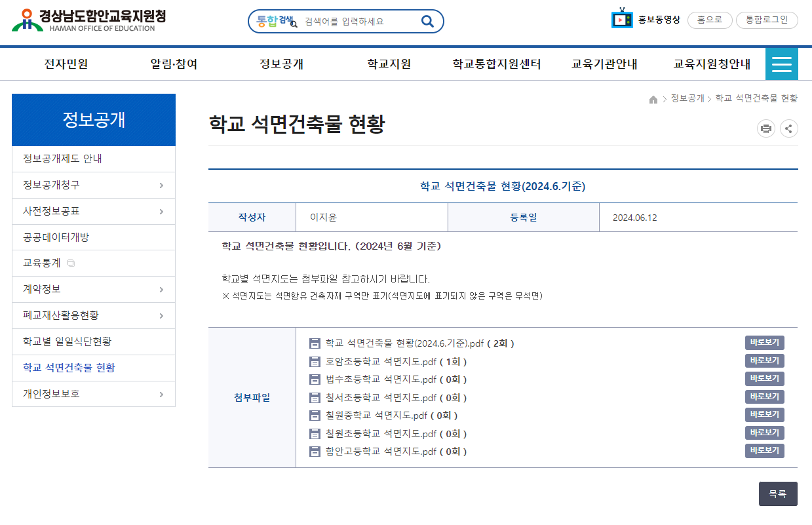This screenshot has width=812, height=525.
Task: Open the 교육기관안내 main menu
Action: pyautogui.click(x=604, y=64)
